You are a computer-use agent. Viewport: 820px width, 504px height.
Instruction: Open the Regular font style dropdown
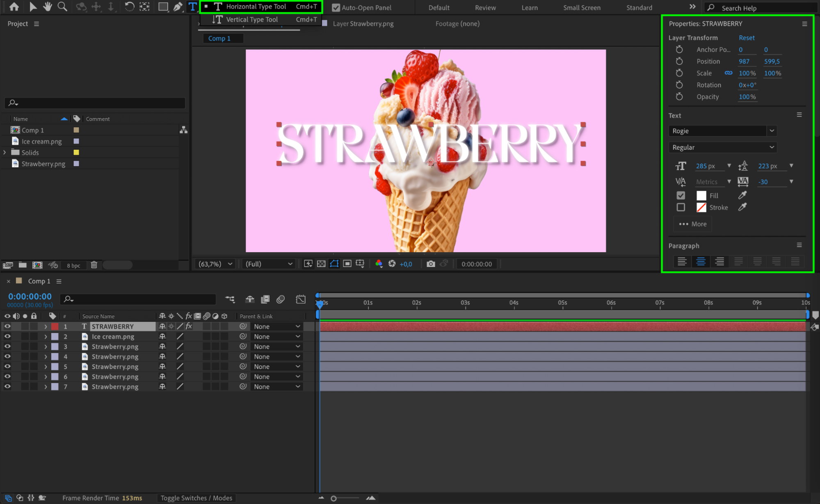point(772,147)
